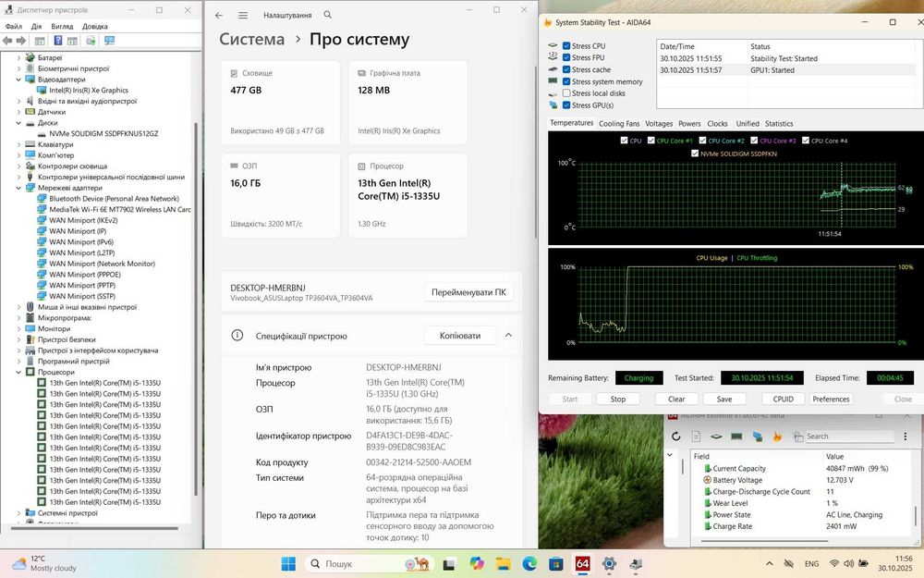Click the report page icon in AIDA64 Extreme toolbar

point(696,437)
